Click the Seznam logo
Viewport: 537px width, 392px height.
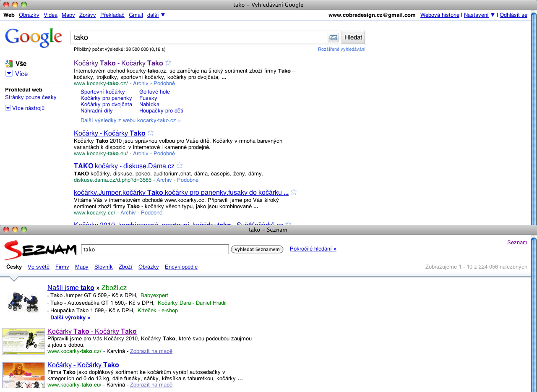[40, 250]
